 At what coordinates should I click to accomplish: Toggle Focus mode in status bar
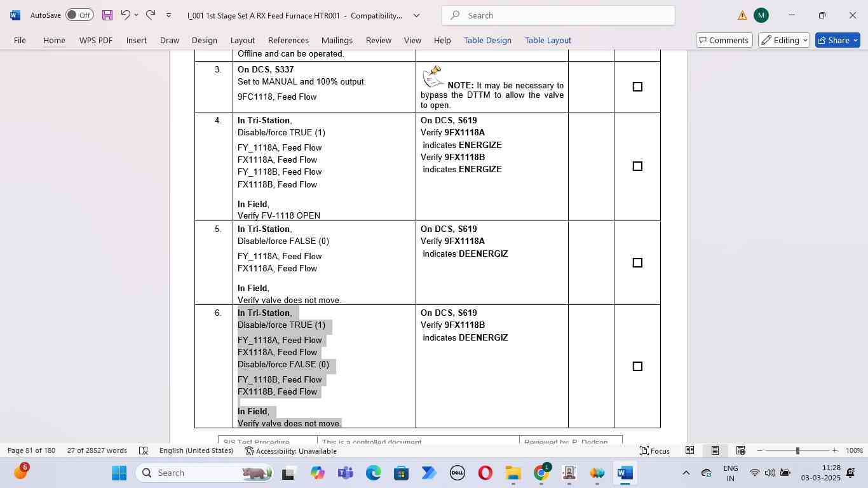[x=654, y=451]
